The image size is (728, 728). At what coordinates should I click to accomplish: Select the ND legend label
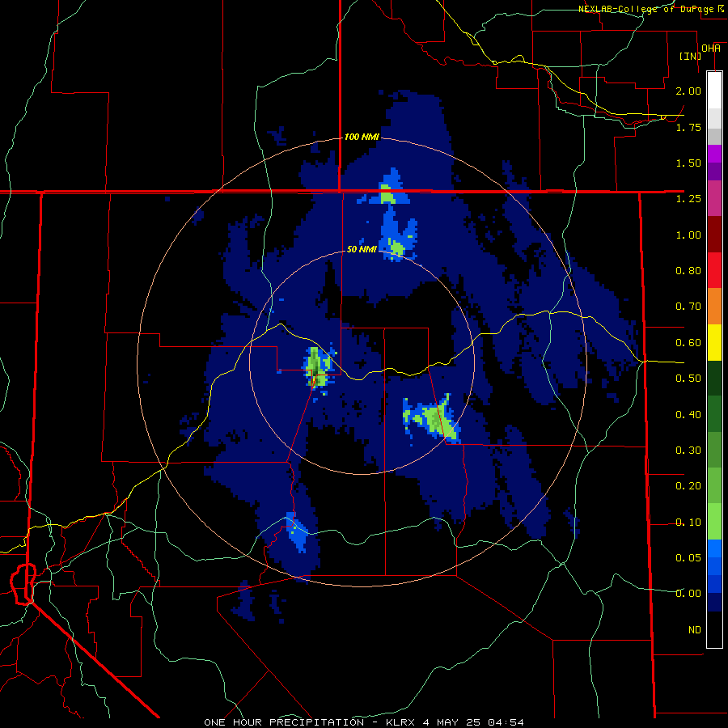695,630
